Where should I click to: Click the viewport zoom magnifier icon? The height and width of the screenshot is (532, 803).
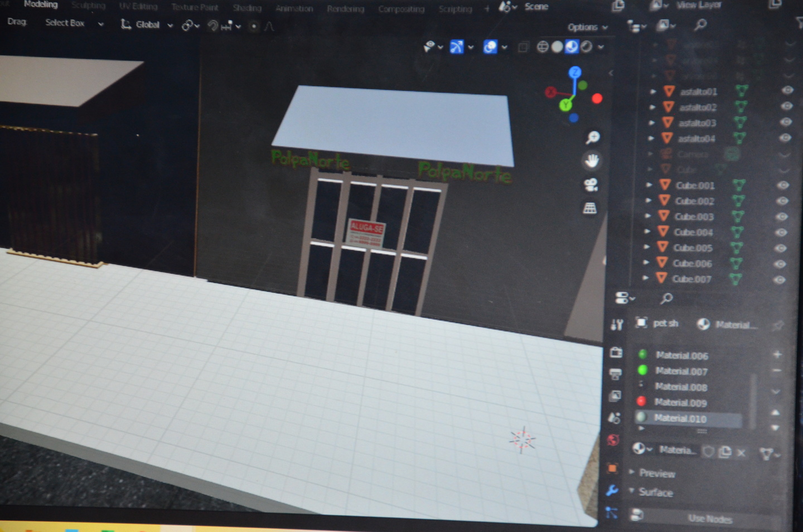coord(592,137)
